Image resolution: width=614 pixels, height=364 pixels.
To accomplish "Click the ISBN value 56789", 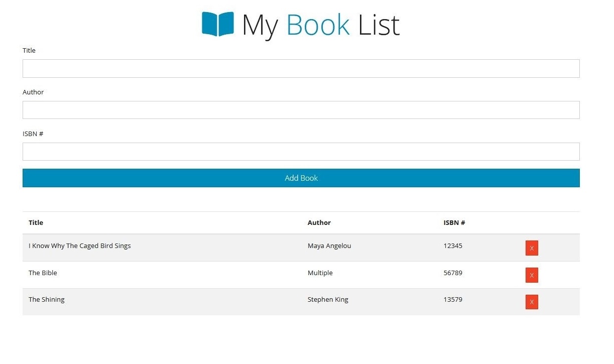I will tap(453, 273).
